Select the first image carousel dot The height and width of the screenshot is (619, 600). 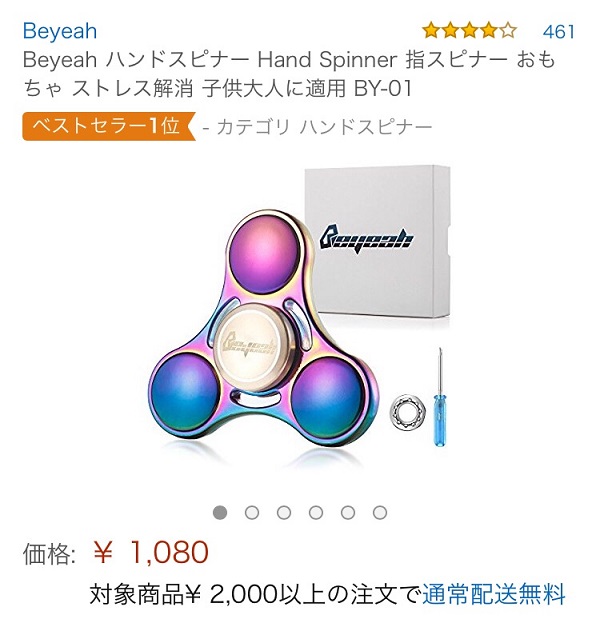tap(220, 512)
